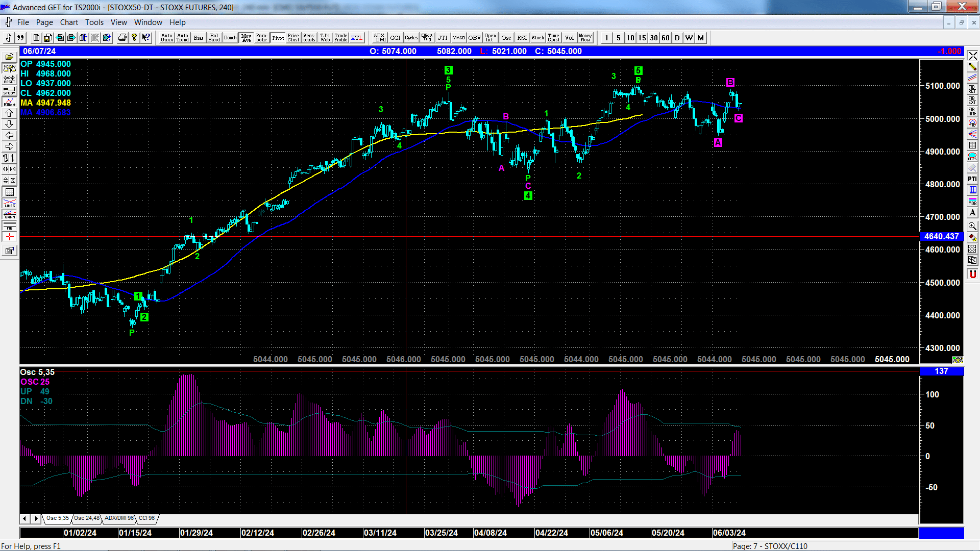
Task: Click the right arrow on the left toolbar
Action: pos(9,146)
